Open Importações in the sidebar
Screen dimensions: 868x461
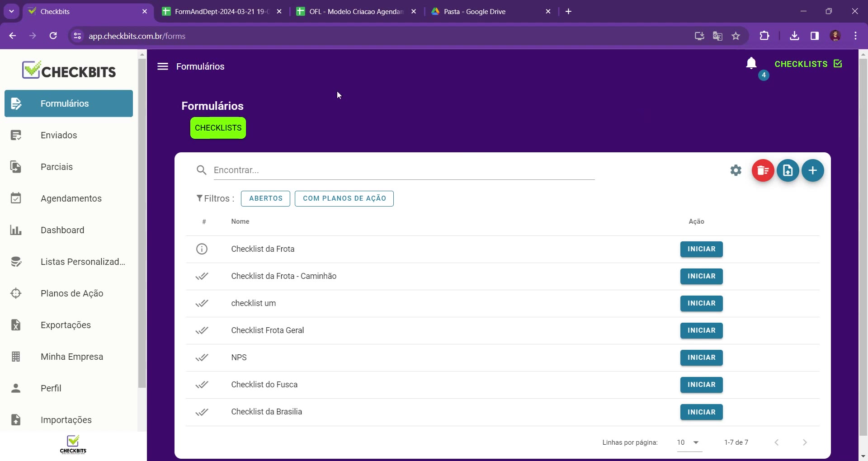point(69,420)
